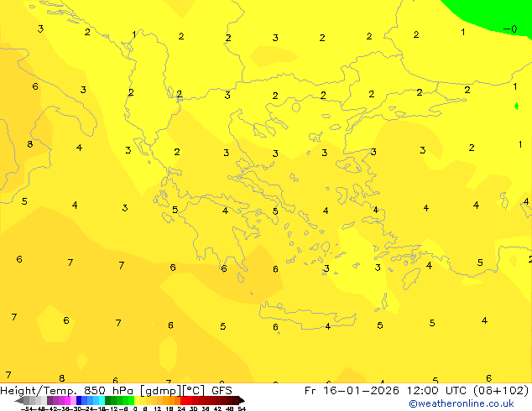Select the bright yellow swatch above legend 0
This screenshot has width=532, height=411.
pos(137,400)
